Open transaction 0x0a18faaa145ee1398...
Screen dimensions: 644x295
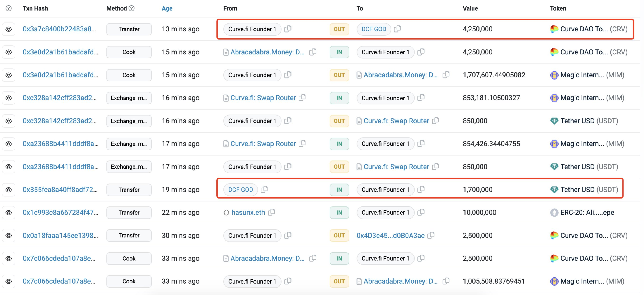coord(60,236)
